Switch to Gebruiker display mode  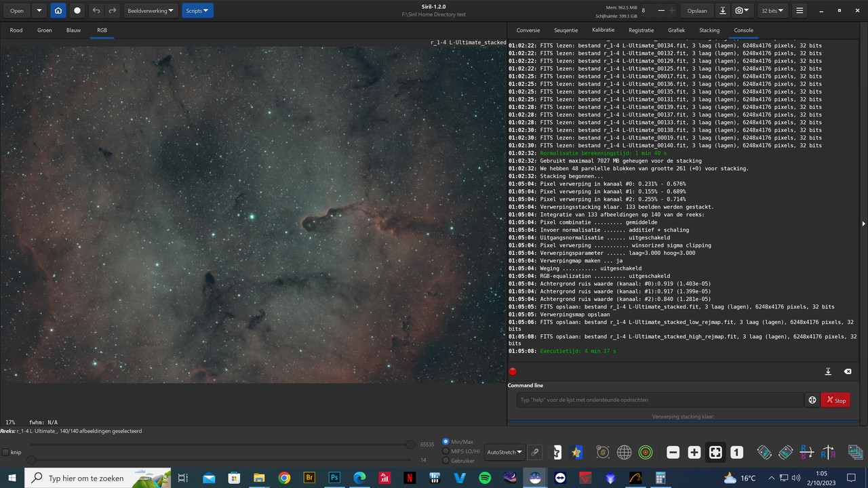(x=447, y=460)
